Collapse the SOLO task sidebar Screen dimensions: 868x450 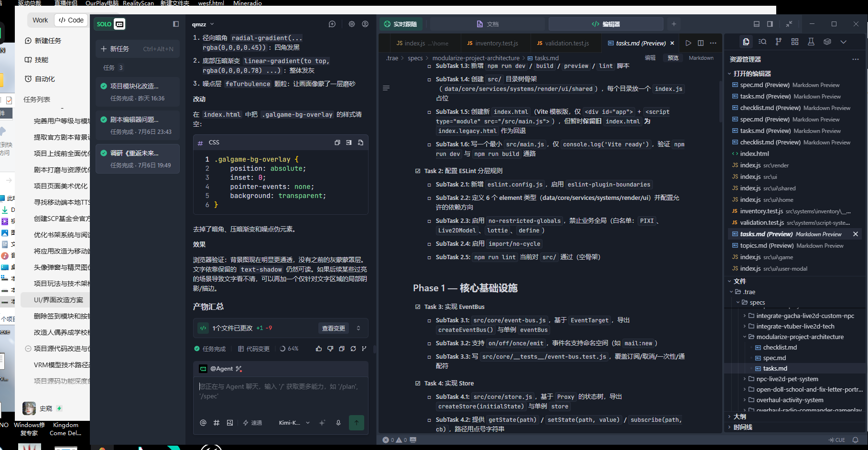176,24
